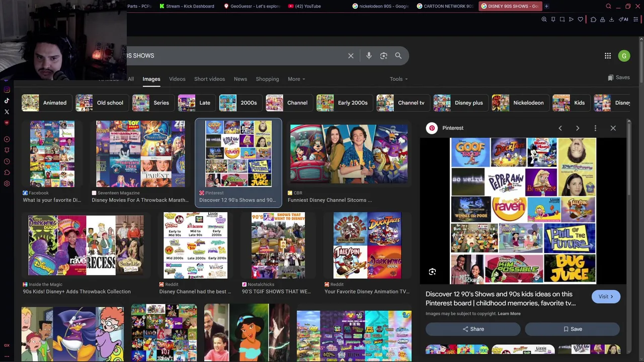Click the Save button in the preview panel
Screen dimensions: 644x362
pos(572,329)
